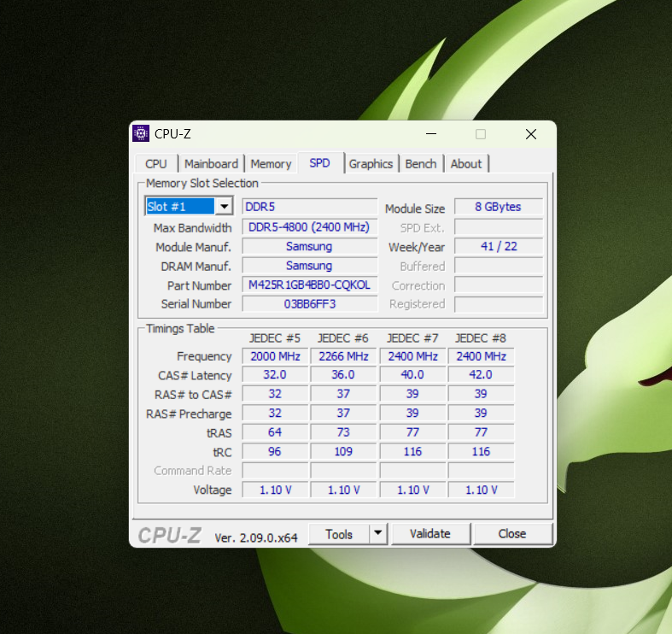The image size is (672, 634).
Task: Click the 40.0 CAS# Latency cell
Action: pos(412,374)
